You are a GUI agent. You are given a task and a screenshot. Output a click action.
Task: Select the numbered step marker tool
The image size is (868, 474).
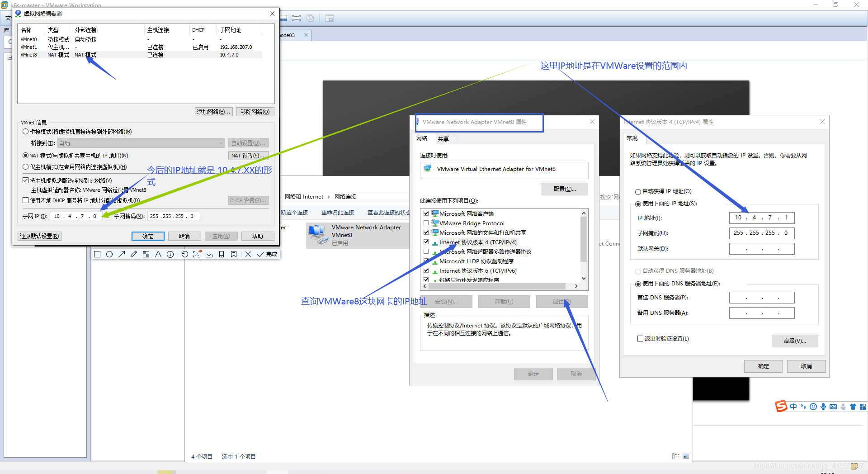170,254
